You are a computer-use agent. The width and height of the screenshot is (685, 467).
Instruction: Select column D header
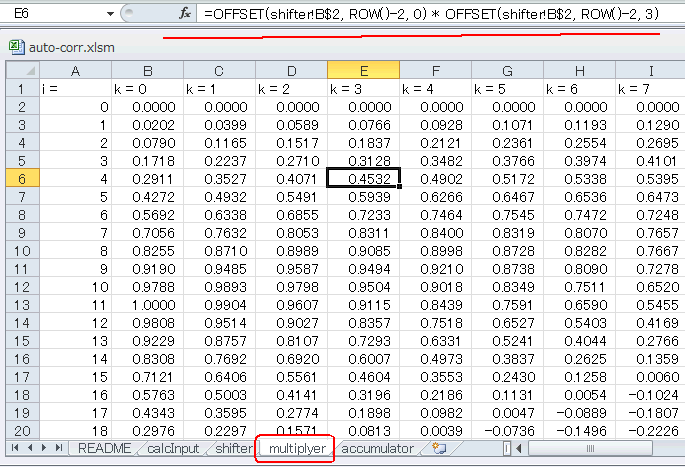[291, 70]
